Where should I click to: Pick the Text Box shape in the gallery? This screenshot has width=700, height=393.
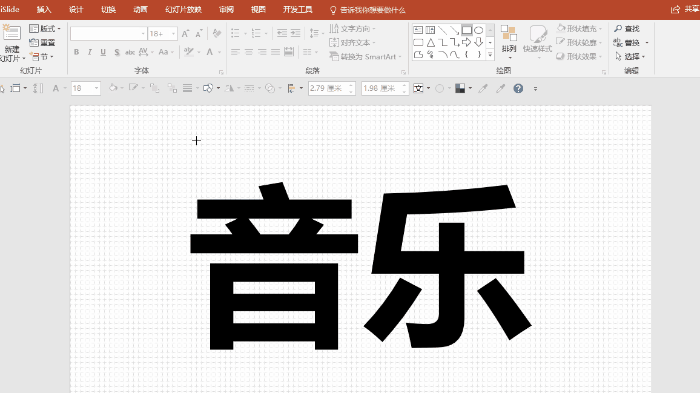tap(418, 30)
